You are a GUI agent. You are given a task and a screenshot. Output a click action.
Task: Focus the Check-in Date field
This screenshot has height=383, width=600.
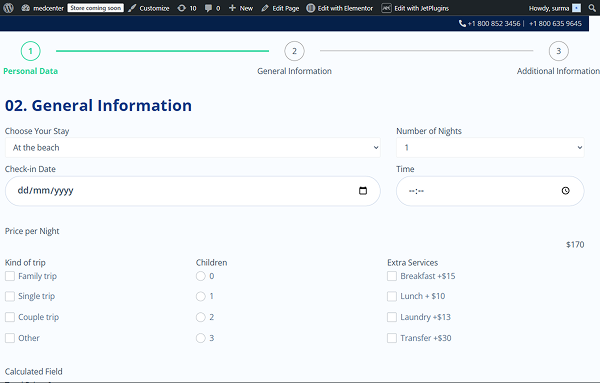[x=193, y=191]
